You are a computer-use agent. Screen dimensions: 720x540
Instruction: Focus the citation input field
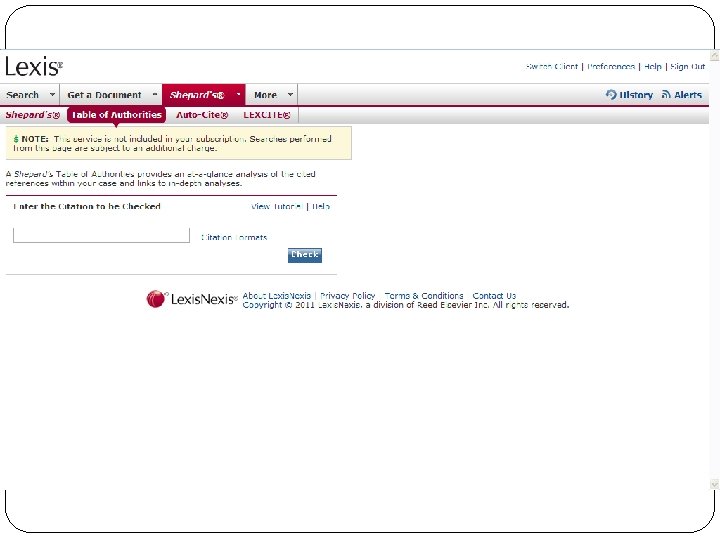click(x=101, y=235)
